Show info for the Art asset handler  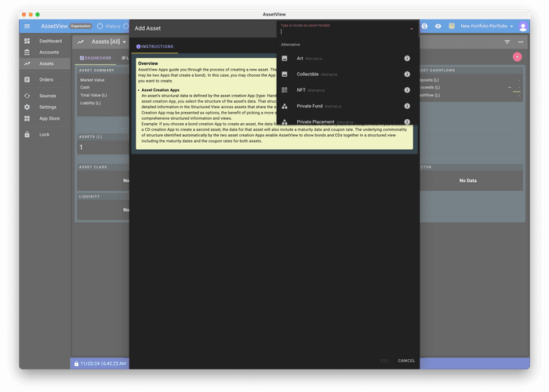click(407, 59)
